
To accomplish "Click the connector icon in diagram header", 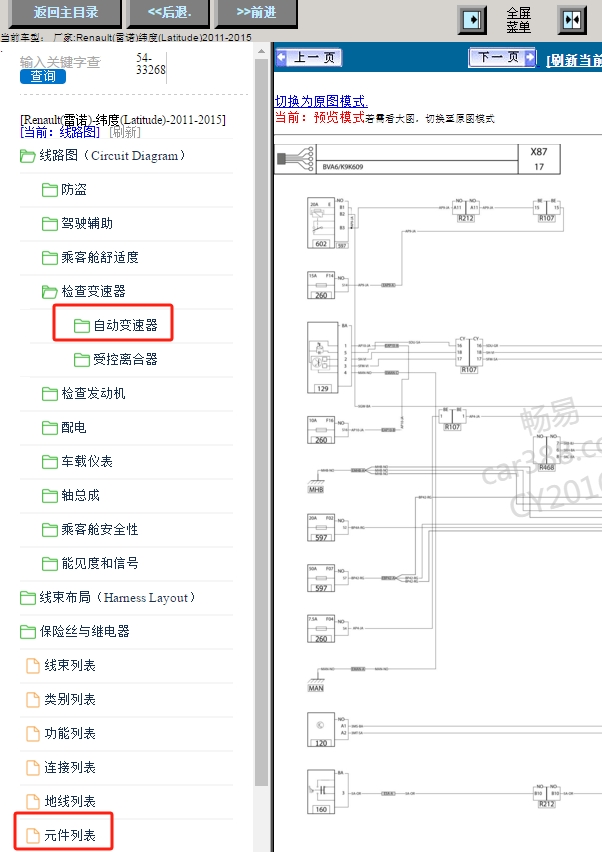I will coord(296,159).
